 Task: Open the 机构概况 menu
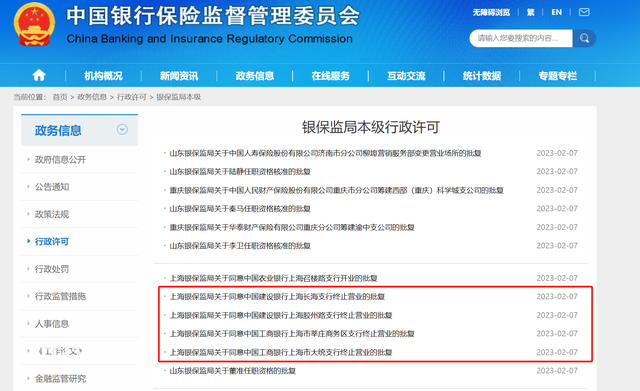(x=103, y=76)
